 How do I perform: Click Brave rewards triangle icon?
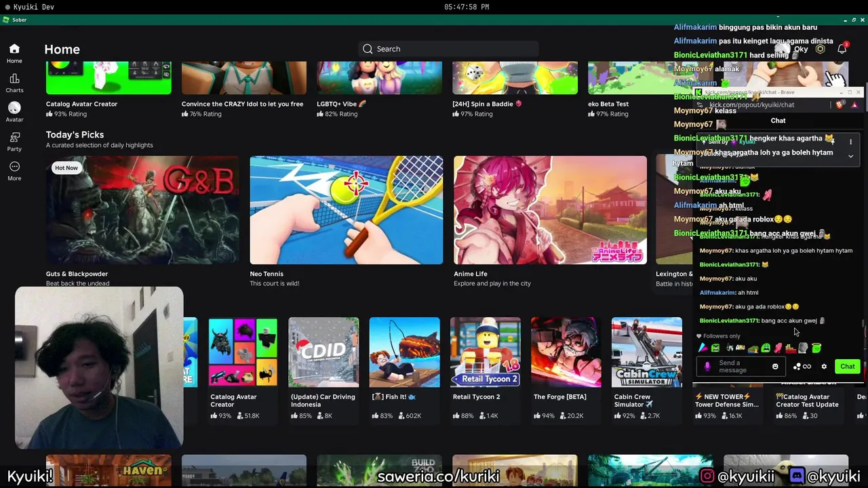[854, 105]
